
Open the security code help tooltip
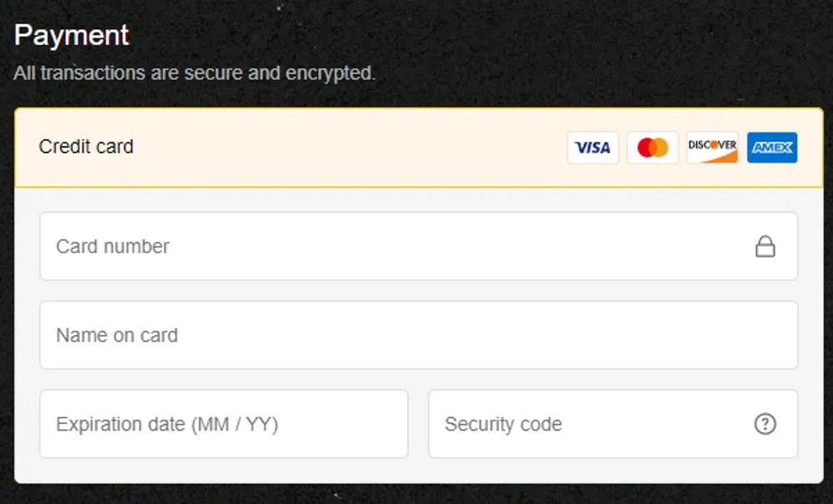click(765, 424)
